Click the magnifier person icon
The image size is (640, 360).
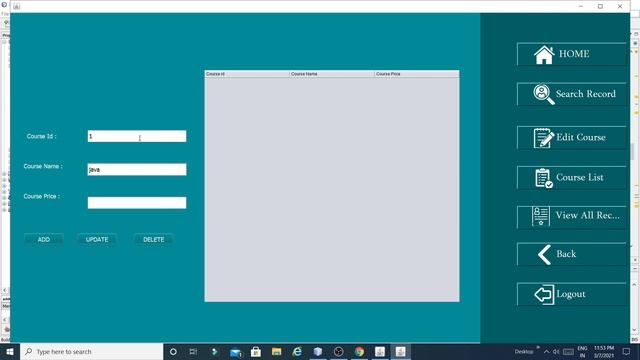pos(544,94)
